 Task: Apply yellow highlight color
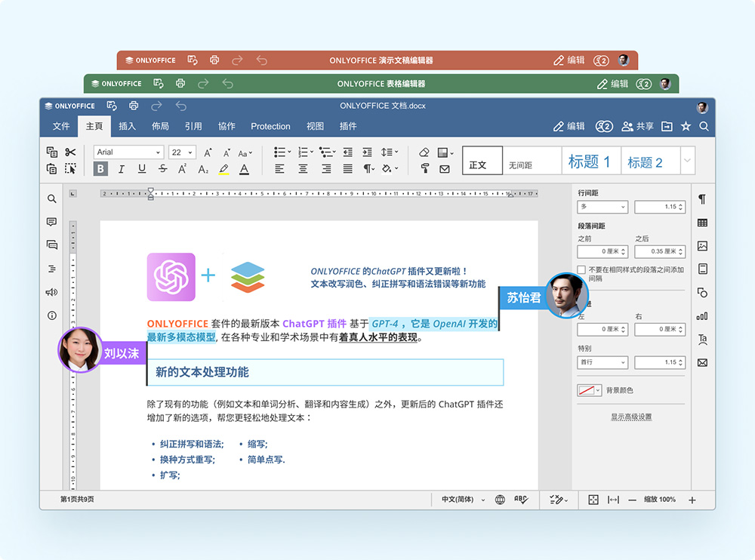pos(223,169)
